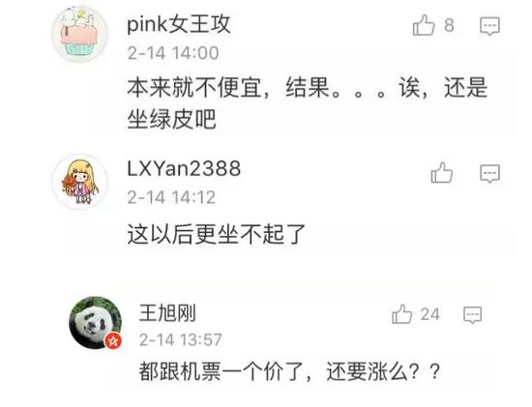Open LXYan2388's cartoon girl avatar
The image size is (532, 407).
coord(80,182)
